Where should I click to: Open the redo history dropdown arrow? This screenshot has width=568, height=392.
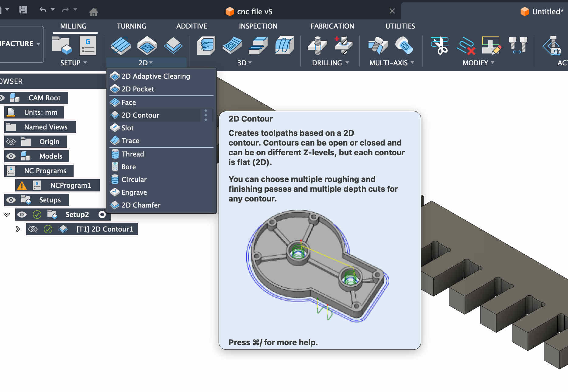pyautogui.click(x=75, y=9)
